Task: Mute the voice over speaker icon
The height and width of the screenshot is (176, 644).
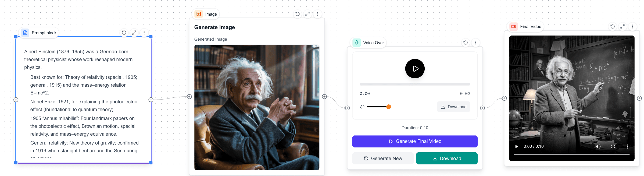Action: pyautogui.click(x=362, y=107)
